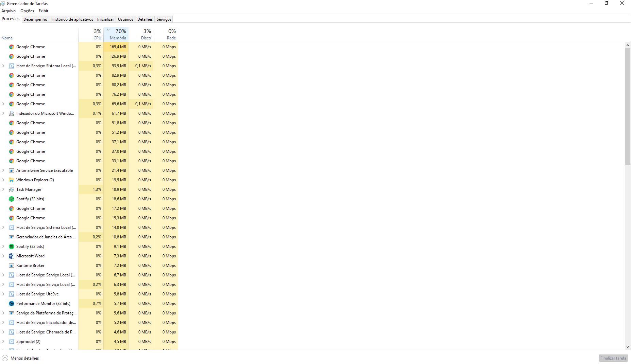631x364 pixels.
Task: Click the Spotify icon of the 9,1 MB process
Action: [12, 247]
